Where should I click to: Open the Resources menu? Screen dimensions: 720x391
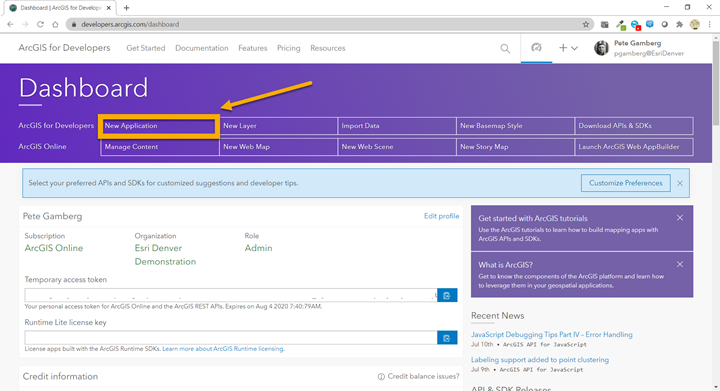(x=327, y=48)
